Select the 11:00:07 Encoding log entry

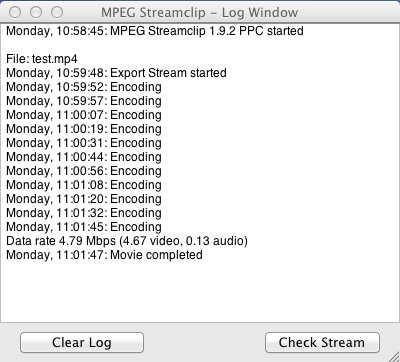pos(84,115)
